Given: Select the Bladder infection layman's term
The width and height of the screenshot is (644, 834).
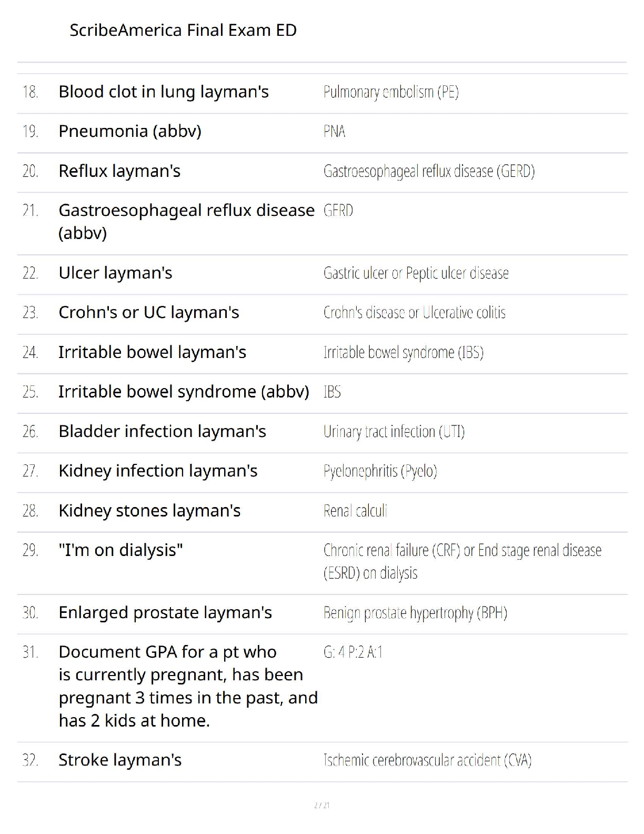Looking at the screenshot, I should point(162,431).
